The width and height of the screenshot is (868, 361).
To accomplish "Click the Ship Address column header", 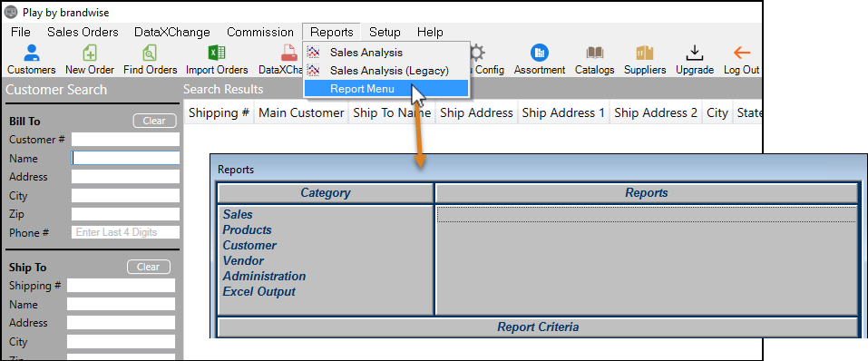I will coord(476,113).
